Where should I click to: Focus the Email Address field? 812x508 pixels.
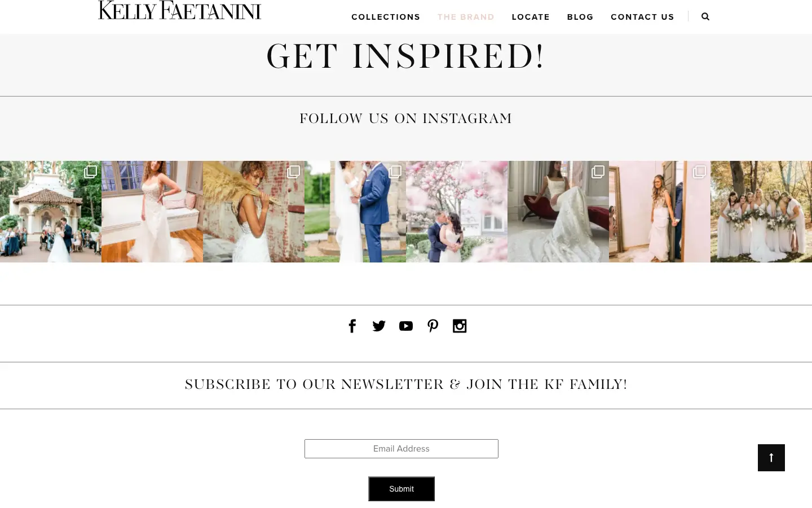coord(401,449)
